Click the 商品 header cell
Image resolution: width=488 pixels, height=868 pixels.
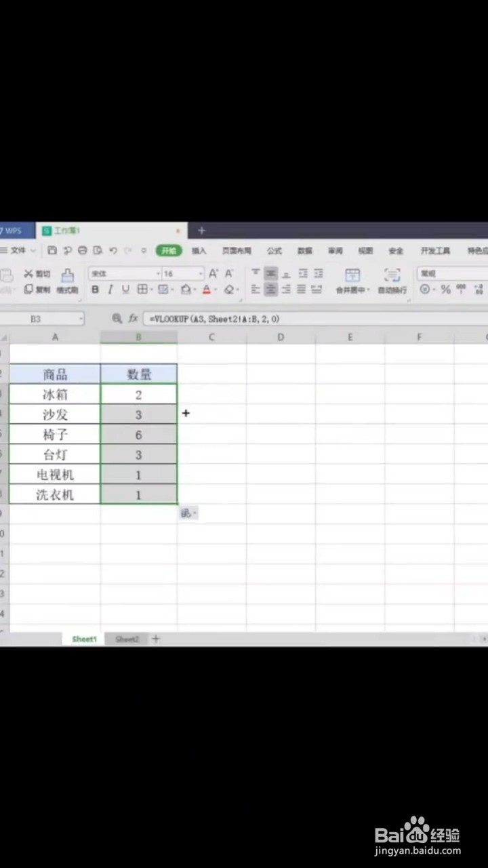[55, 374]
